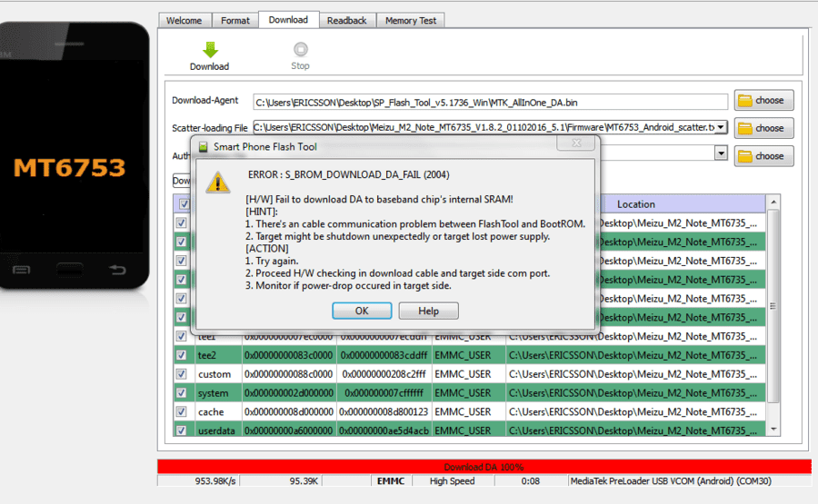
Task: Click the green Download arrow icon
Action: click(x=210, y=50)
